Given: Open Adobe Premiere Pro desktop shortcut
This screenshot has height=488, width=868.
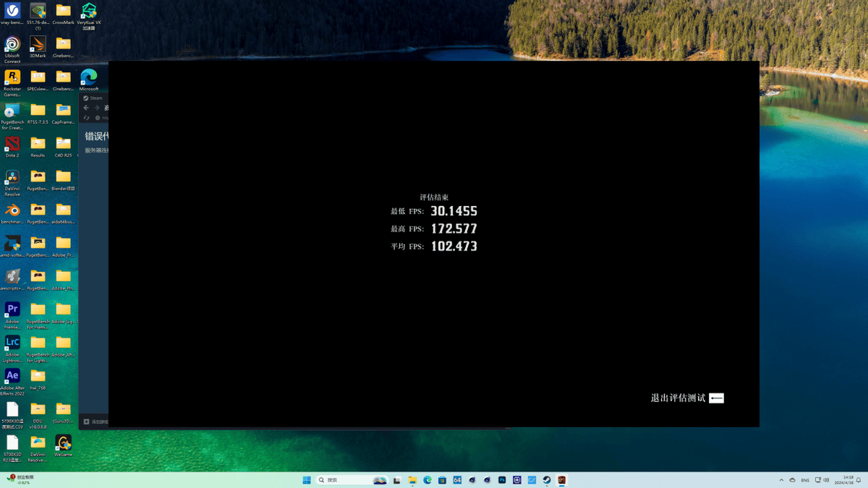Looking at the screenshot, I should (12, 309).
